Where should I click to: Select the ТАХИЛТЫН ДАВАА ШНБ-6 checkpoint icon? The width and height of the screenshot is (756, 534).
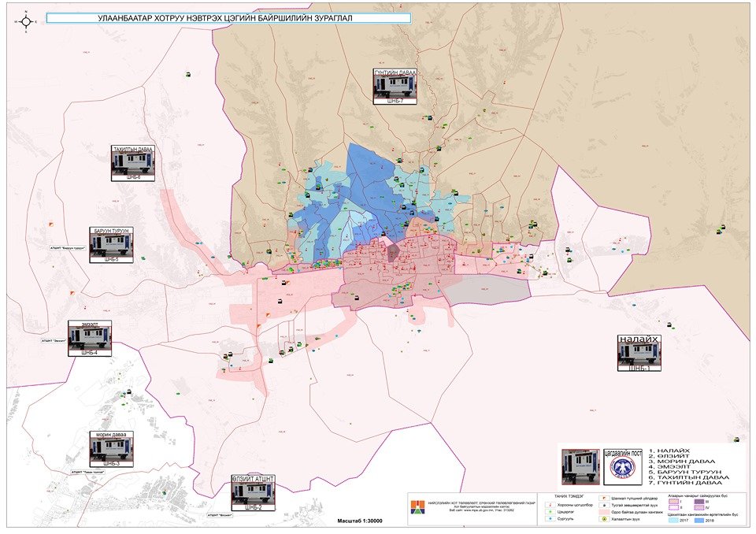(x=133, y=163)
